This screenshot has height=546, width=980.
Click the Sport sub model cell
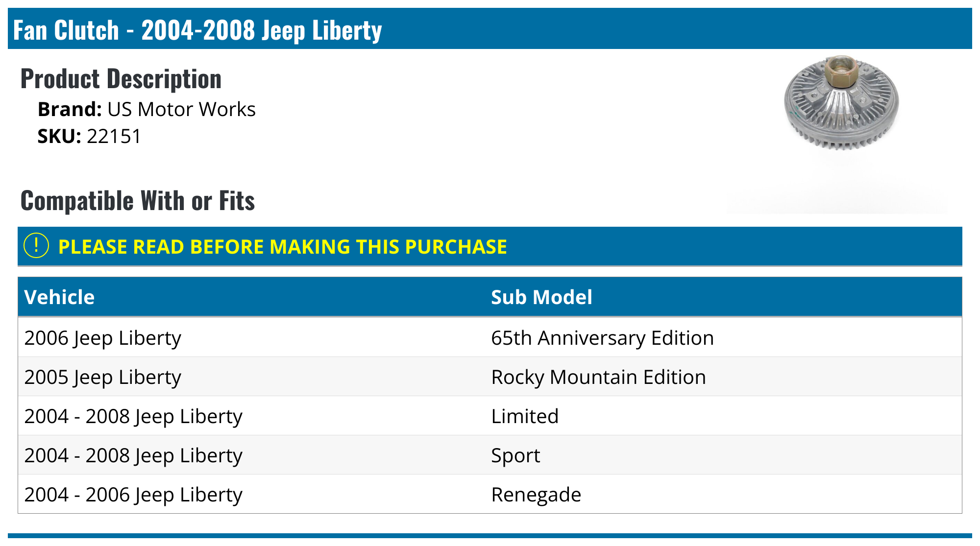point(515,455)
